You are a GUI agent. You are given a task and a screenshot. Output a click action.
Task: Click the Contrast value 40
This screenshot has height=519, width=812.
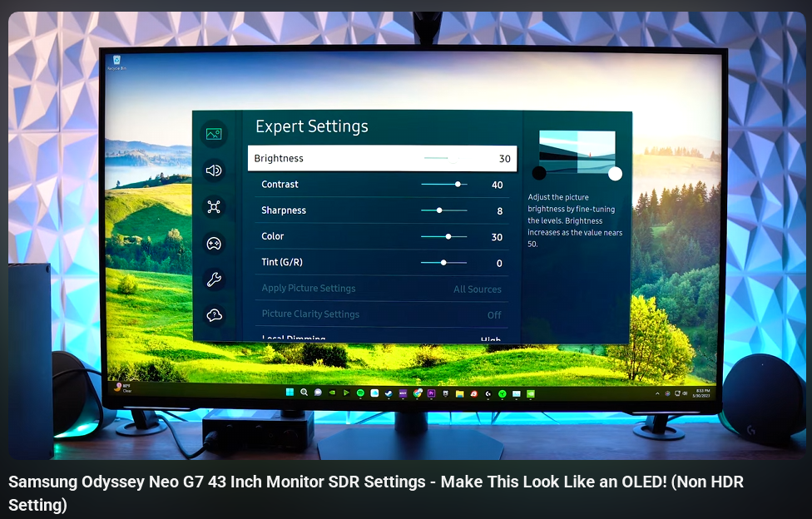[x=498, y=185]
